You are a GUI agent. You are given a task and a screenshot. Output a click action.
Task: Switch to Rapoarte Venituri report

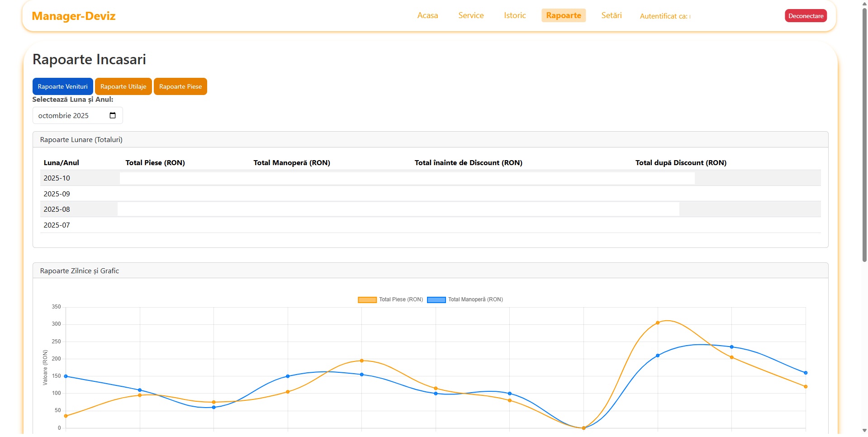coord(63,86)
